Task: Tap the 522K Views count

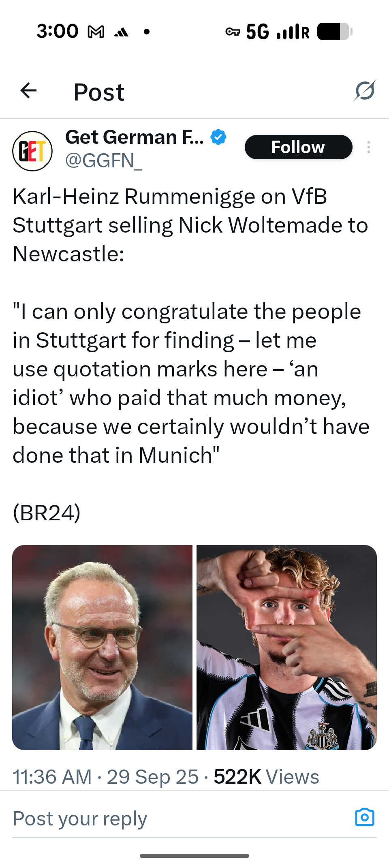Action: click(x=266, y=777)
